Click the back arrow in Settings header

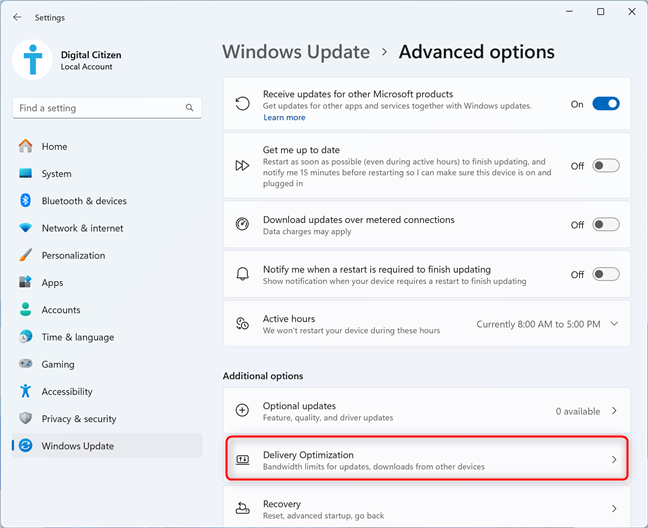pyautogui.click(x=17, y=17)
